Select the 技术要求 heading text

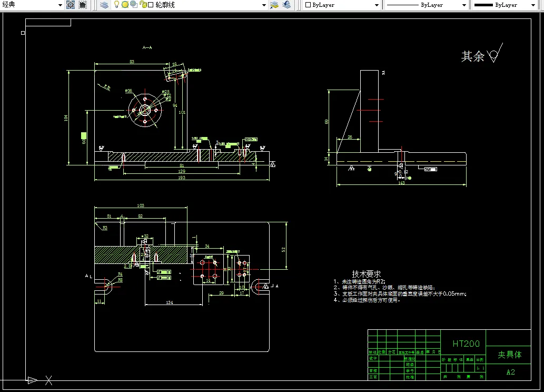pyautogui.click(x=366, y=274)
